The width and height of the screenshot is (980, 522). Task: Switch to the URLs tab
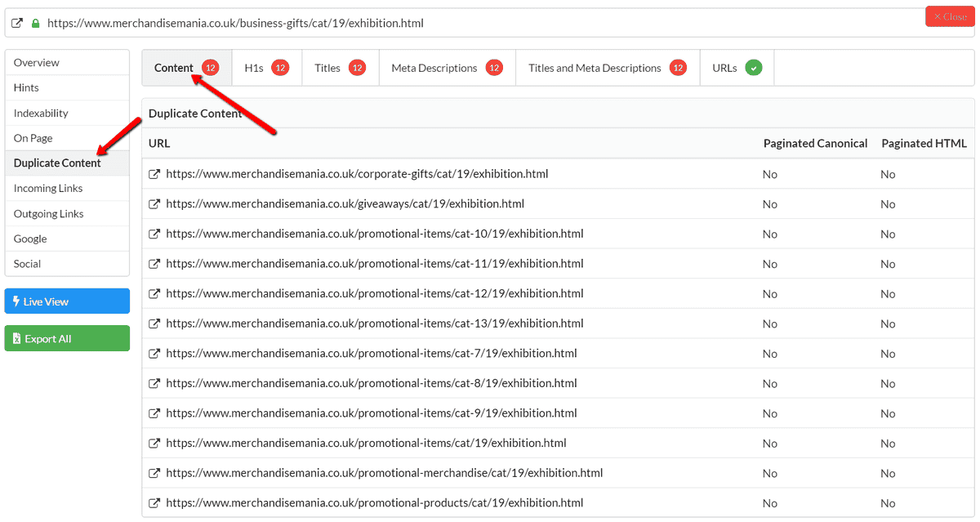[x=737, y=68]
